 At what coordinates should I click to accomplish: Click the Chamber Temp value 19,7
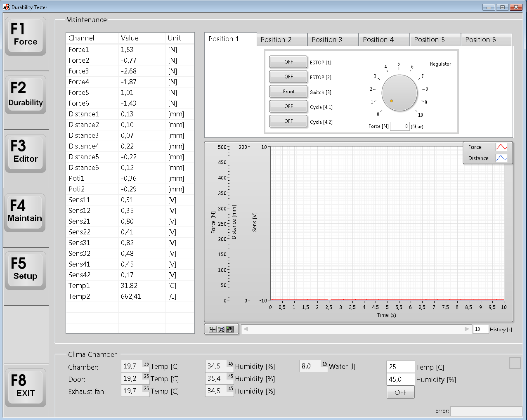(135, 366)
